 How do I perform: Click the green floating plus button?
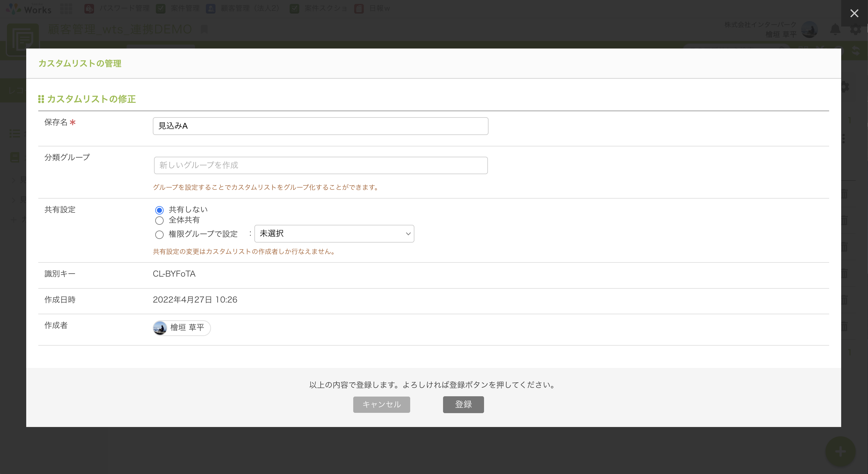click(x=840, y=451)
